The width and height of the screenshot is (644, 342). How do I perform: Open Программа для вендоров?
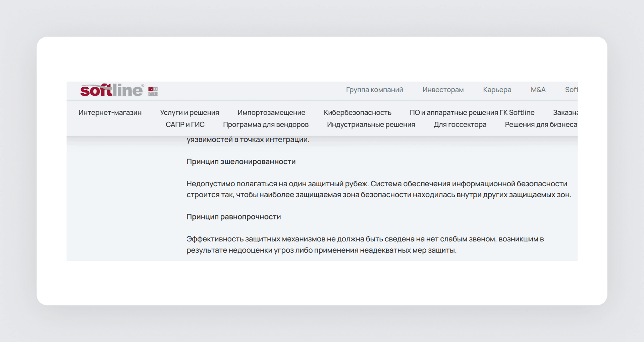click(x=266, y=125)
